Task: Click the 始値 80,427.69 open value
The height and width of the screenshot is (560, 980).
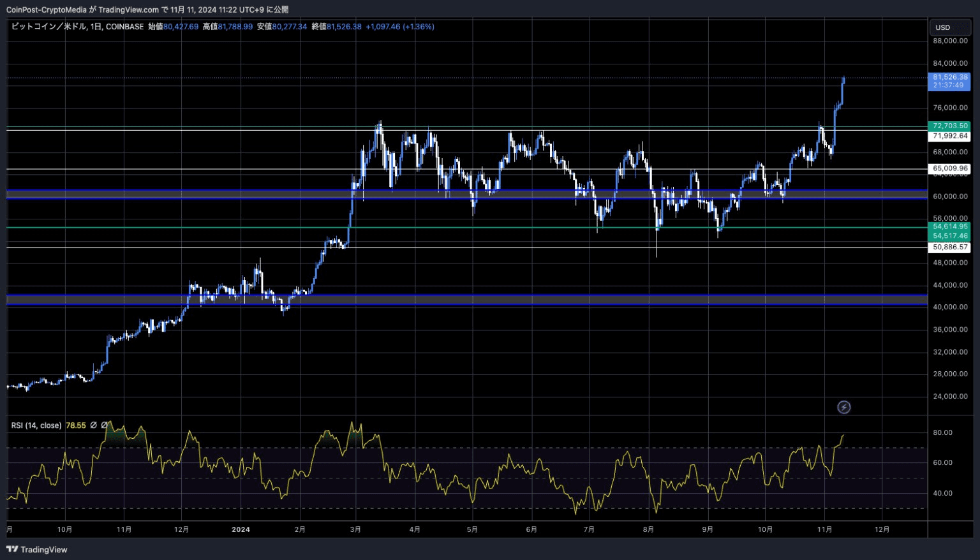Action: click(173, 27)
